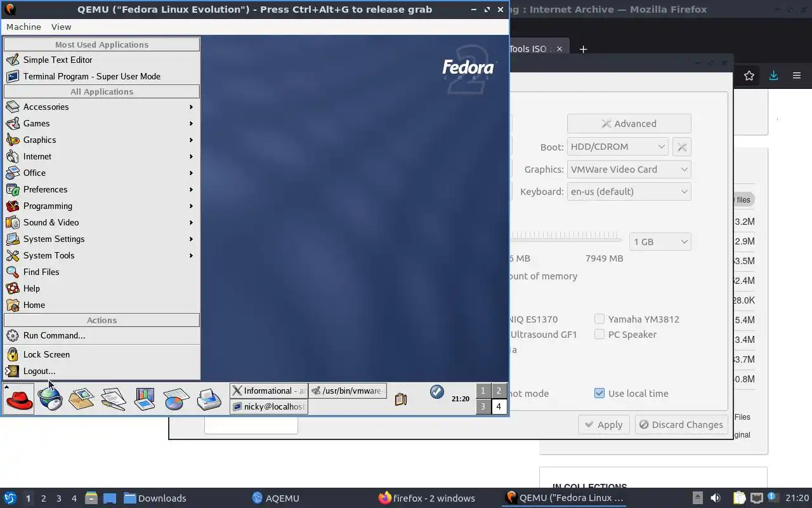Switch to AQEMU in the host taskbar
The image size is (812, 508).
point(275,498)
